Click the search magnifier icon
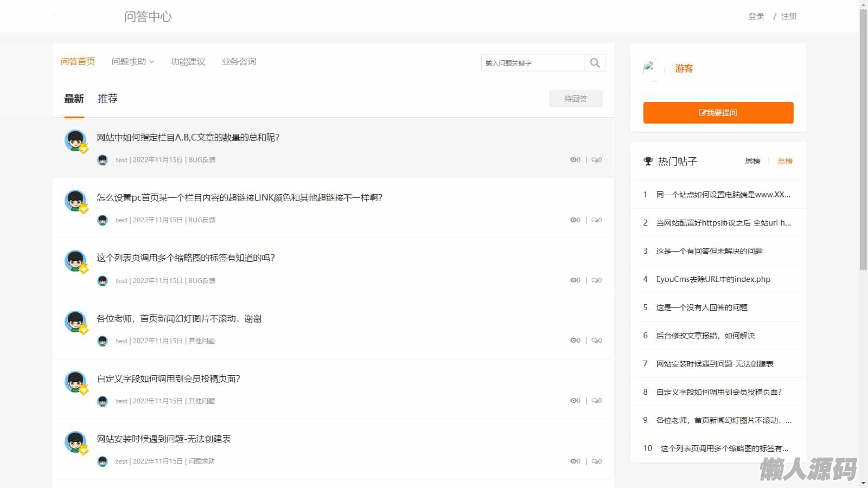Image resolution: width=868 pixels, height=488 pixels. pyautogui.click(x=595, y=63)
